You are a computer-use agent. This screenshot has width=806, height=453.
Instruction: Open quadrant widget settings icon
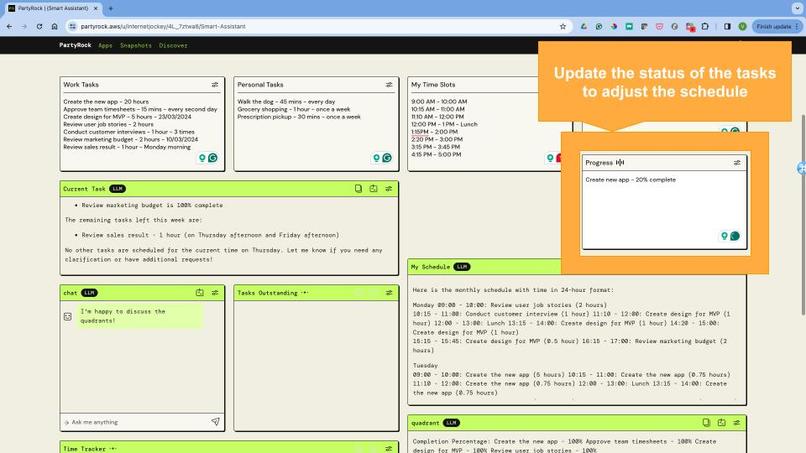[737, 423]
